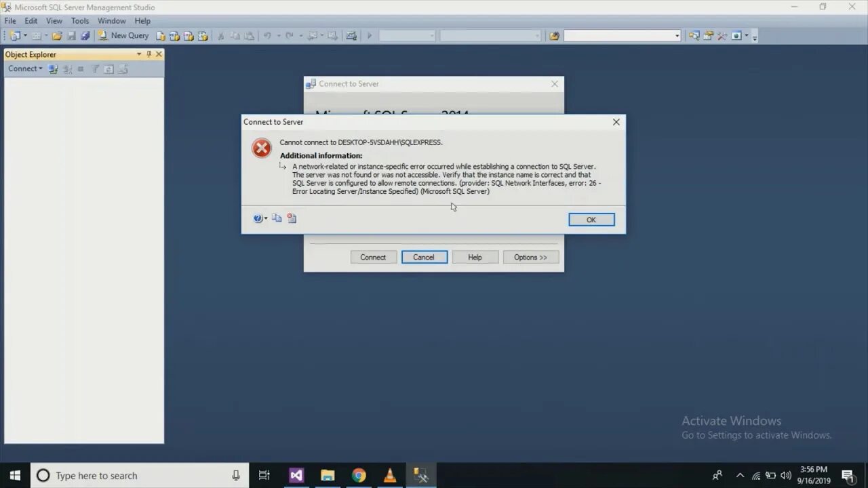Image resolution: width=868 pixels, height=488 pixels.
Task: Click OK in the error dialog
Action: 591,220
